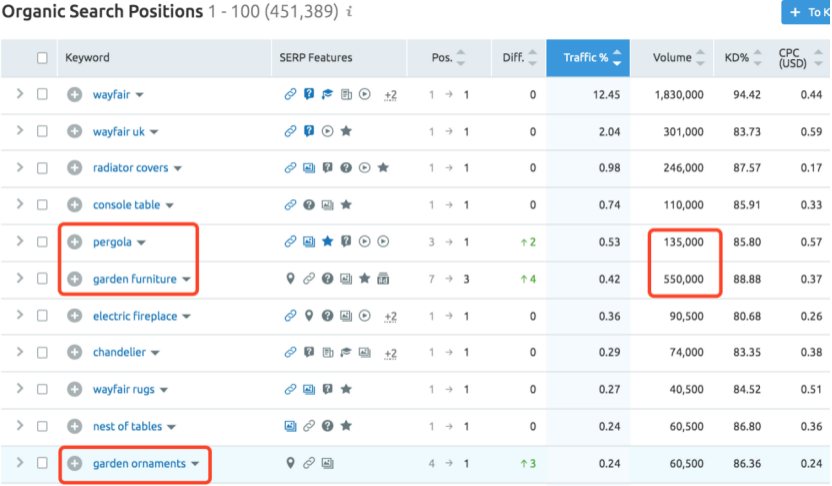Sort by the Diff. column header

click(x=519, y=57)
